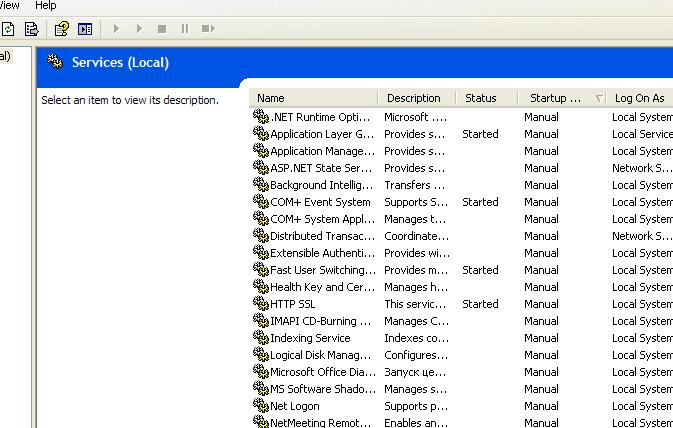The width and height of the screenshot is (673, 428).
Task: Toggle the show/hide action pane toolbar icon
Action: pyautogui.click(x=85, y=29)
